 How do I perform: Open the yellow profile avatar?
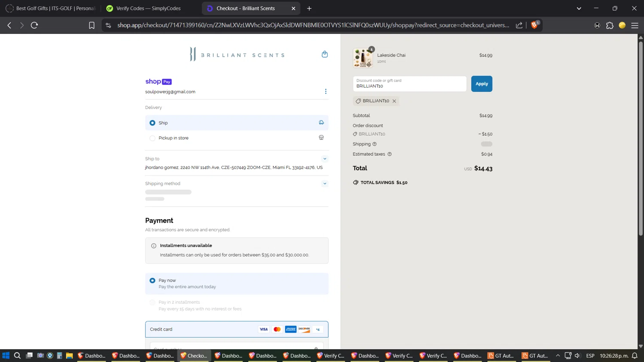pos(622,25)
